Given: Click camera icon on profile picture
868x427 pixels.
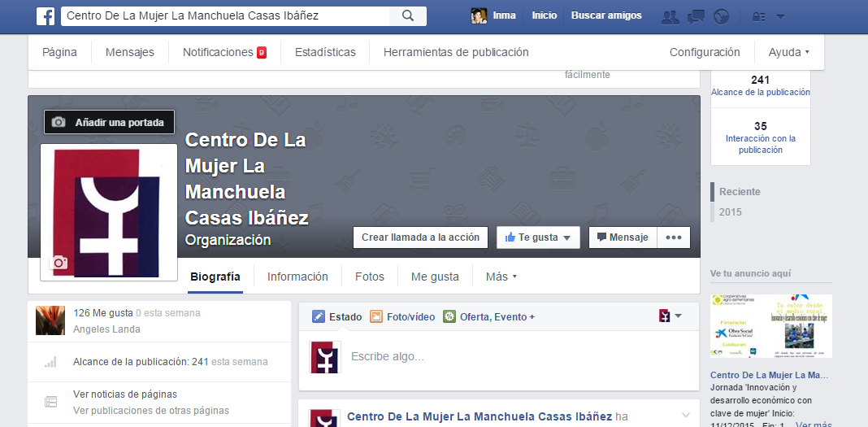Looking at the screenshot, I should (x=59, y=263).
